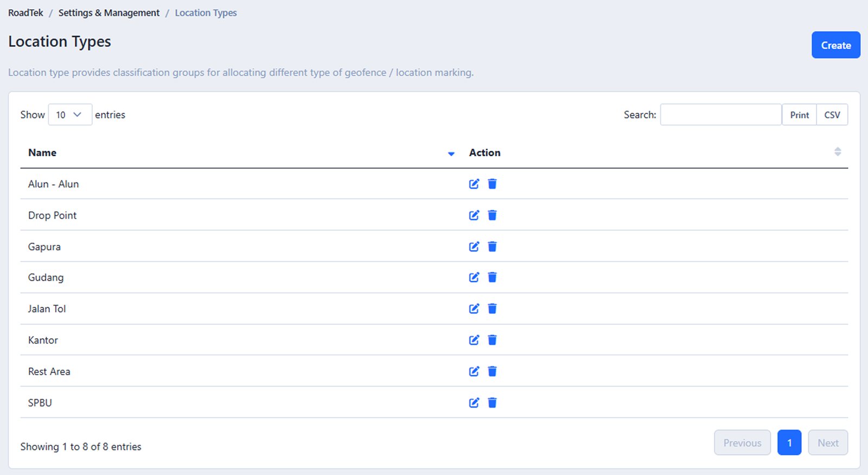Go to Settings & Management breadcrumb

pos(108,13)
